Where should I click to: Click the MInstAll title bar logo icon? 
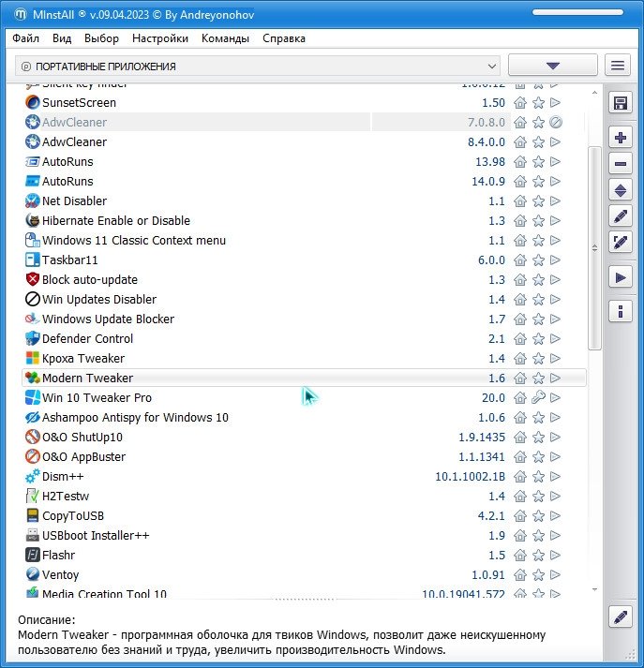tap(21, 14)
